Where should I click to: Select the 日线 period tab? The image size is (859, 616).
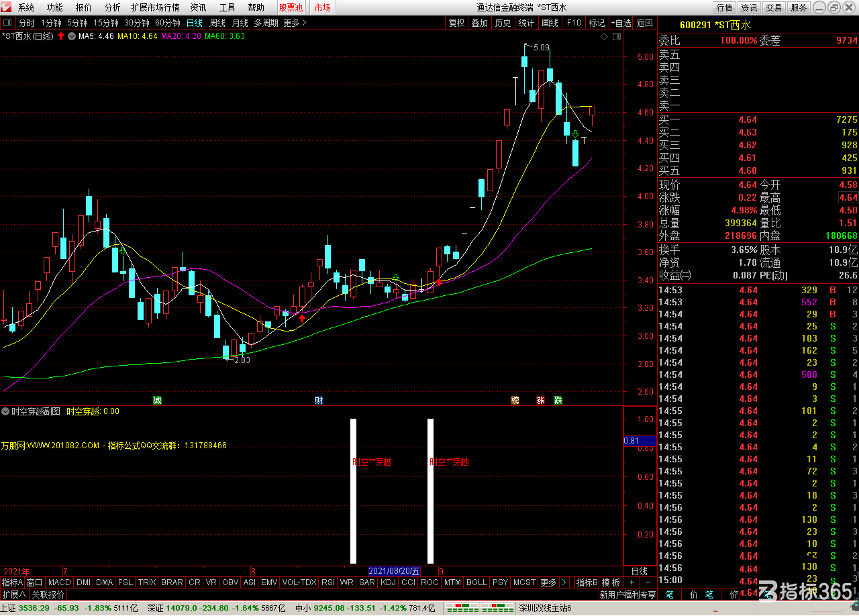click(194, 23)
